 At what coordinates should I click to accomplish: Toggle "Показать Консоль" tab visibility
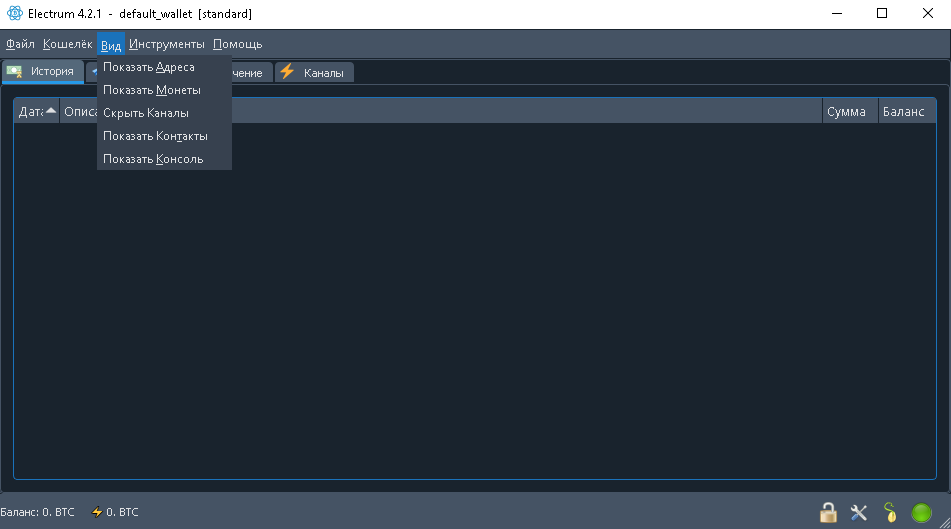click(153, 159)
